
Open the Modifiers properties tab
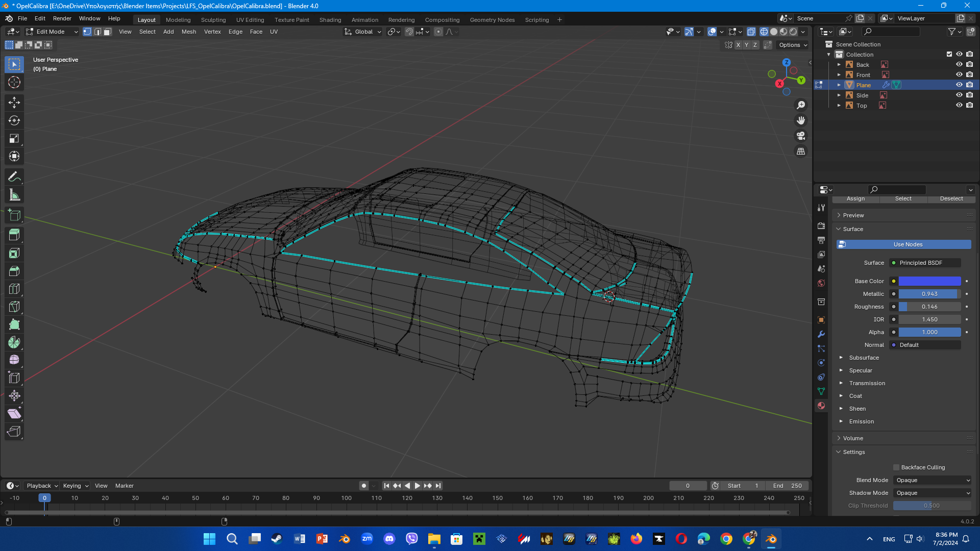[821, 334]
